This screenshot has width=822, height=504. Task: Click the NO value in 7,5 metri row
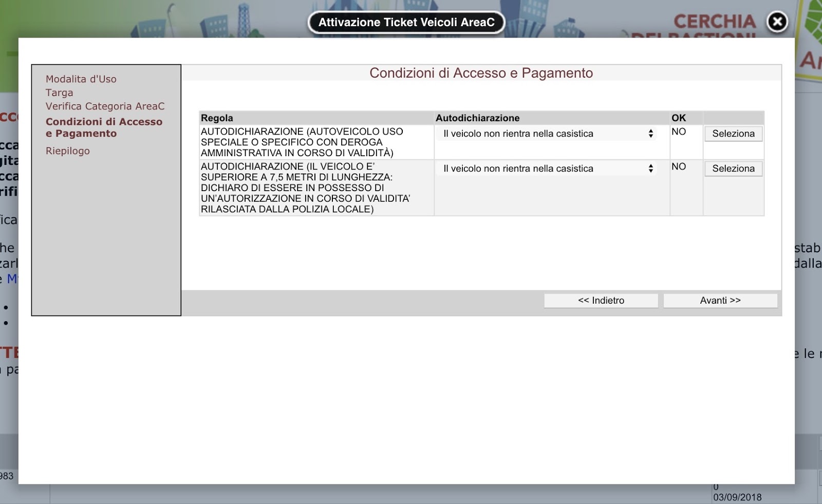pos(679,166)
